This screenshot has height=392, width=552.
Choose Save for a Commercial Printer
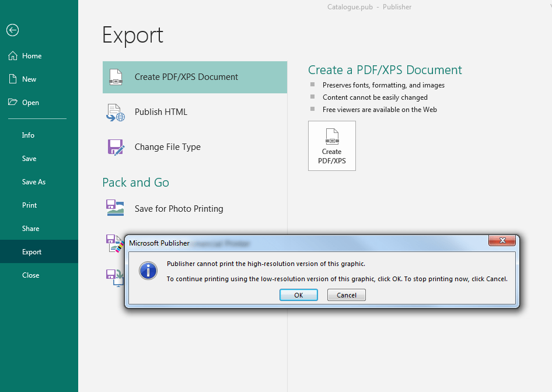pyautogui.click(x=116, y=243)
